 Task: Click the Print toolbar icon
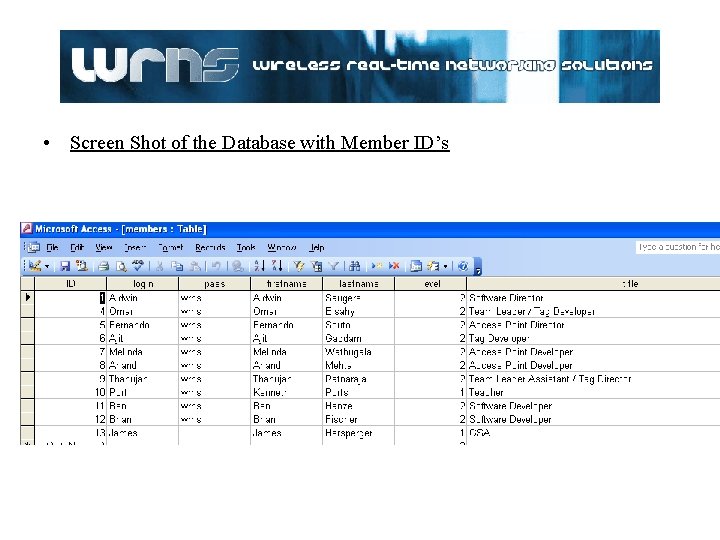coord(104,266)
